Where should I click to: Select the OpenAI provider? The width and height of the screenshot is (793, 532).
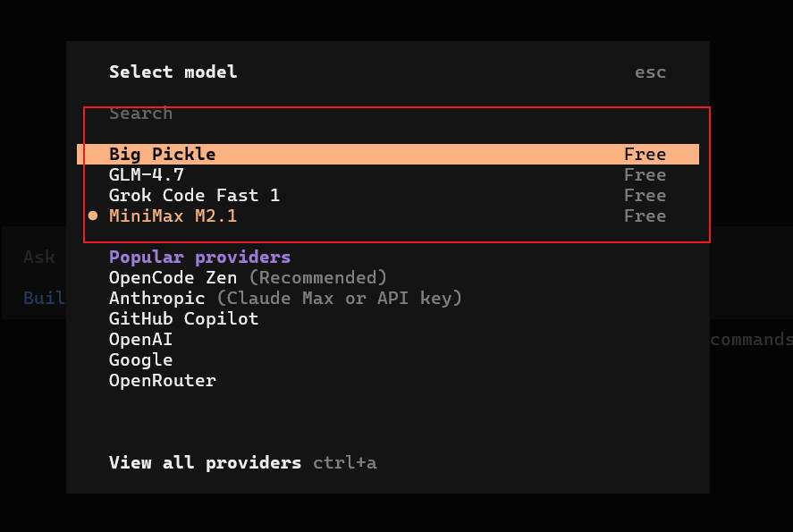[x=140, y=339]
